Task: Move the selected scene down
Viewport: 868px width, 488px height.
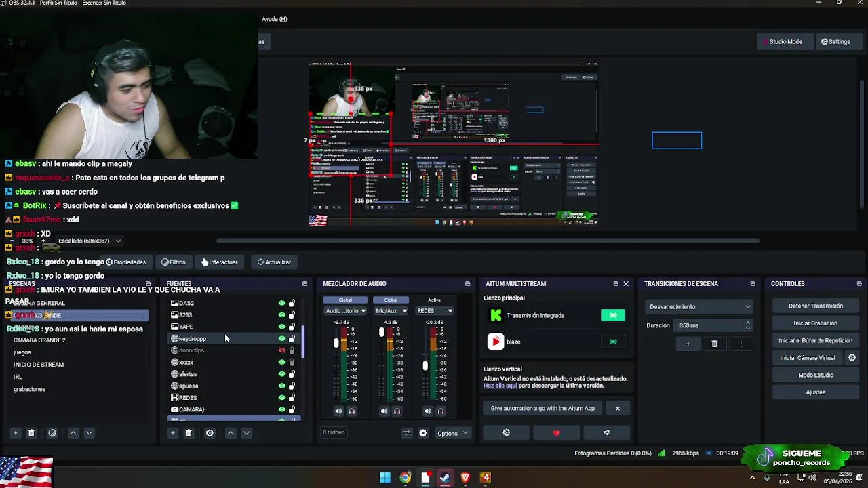Action: 89,433
